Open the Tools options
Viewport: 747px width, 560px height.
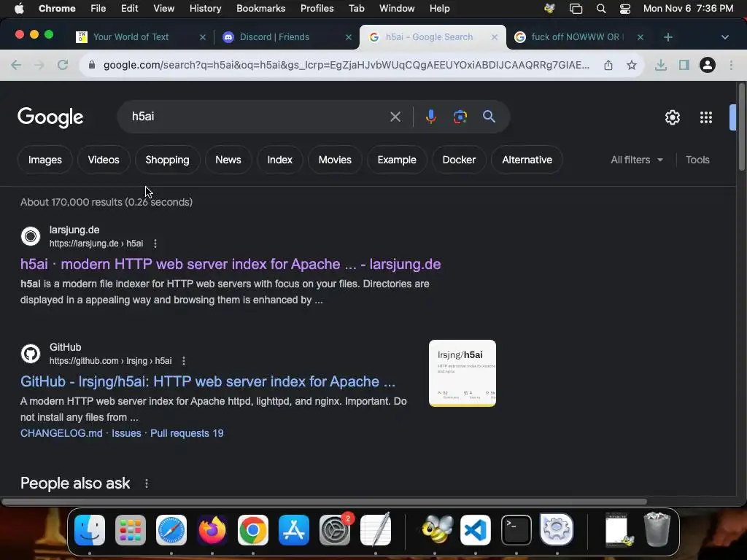coord(697,160)
